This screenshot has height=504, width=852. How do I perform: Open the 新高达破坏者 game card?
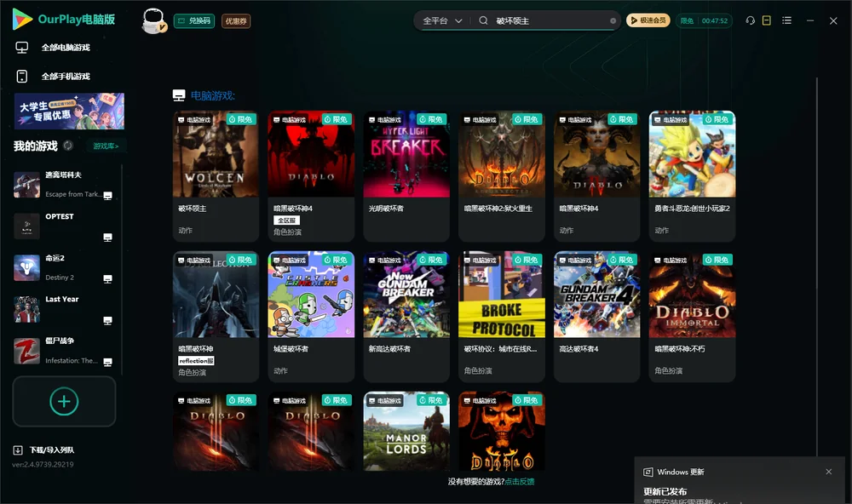(x=406, y=317)
